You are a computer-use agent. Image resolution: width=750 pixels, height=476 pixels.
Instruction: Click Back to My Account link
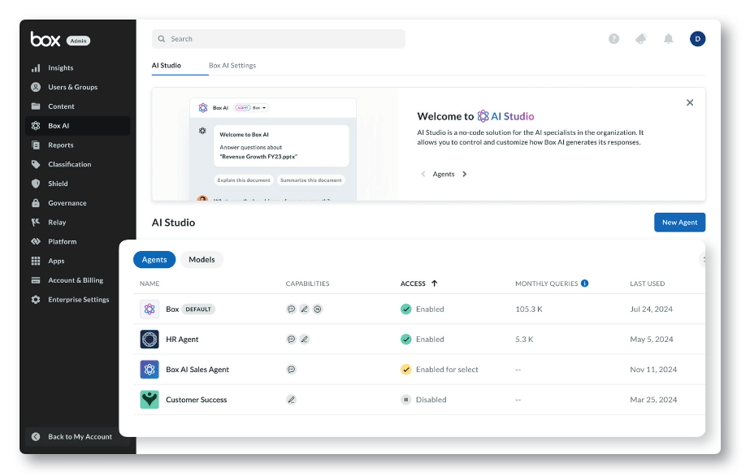(x=79, y=437)
